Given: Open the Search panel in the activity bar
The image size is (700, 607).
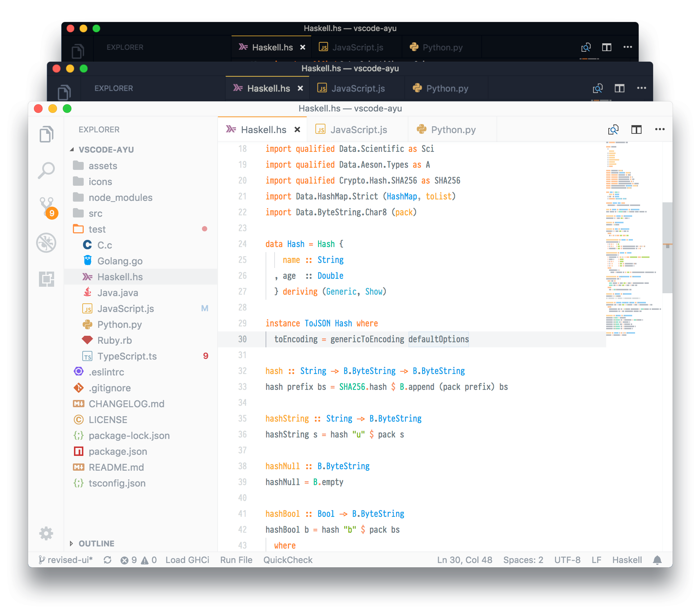Looking at the screenshot, I should tap(46, 171).
